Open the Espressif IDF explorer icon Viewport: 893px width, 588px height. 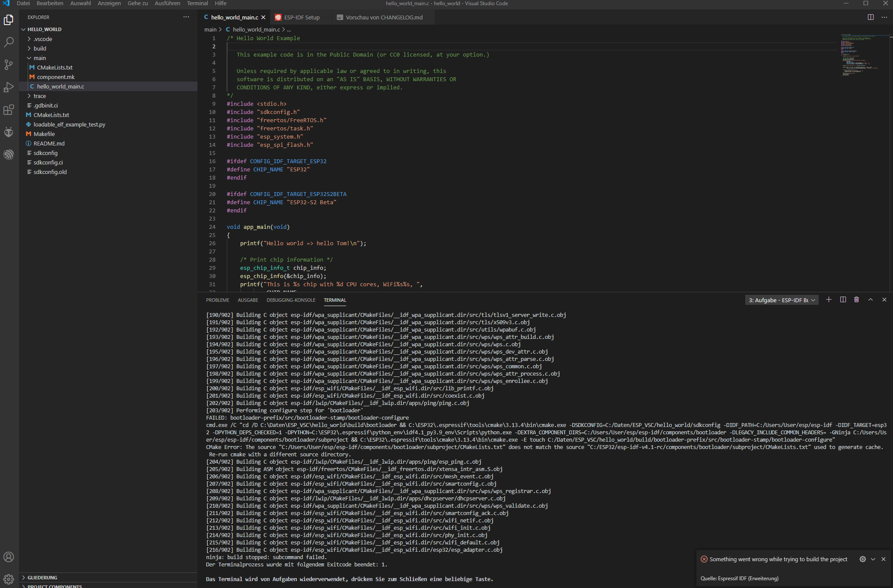9,154
